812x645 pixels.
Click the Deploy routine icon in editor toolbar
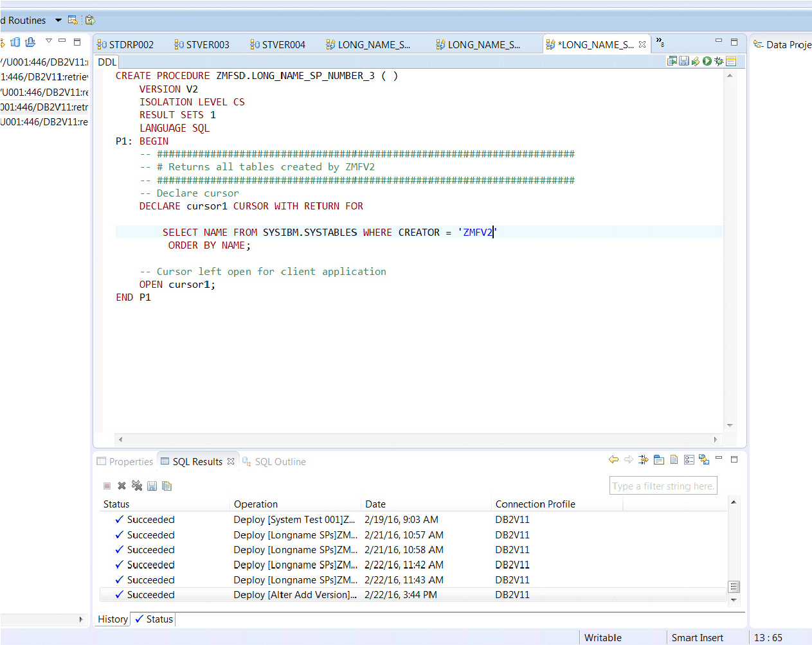coord(696,61)
